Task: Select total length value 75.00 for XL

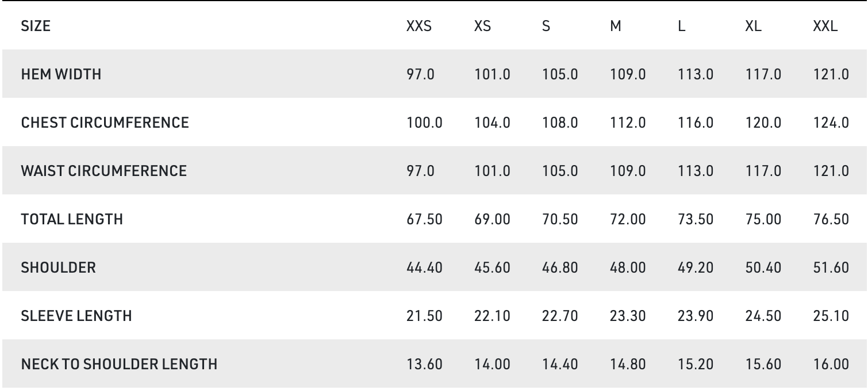Action: click(x=763, y=219)
